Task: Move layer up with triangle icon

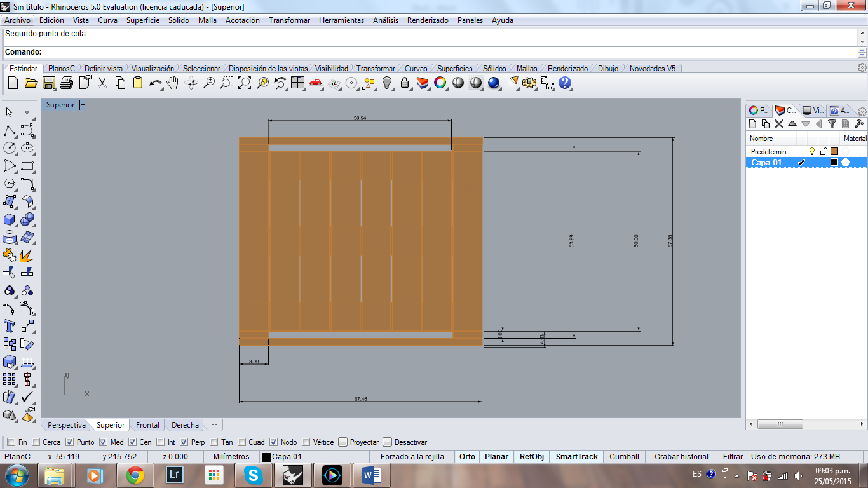Action: (x=792, y=124)
